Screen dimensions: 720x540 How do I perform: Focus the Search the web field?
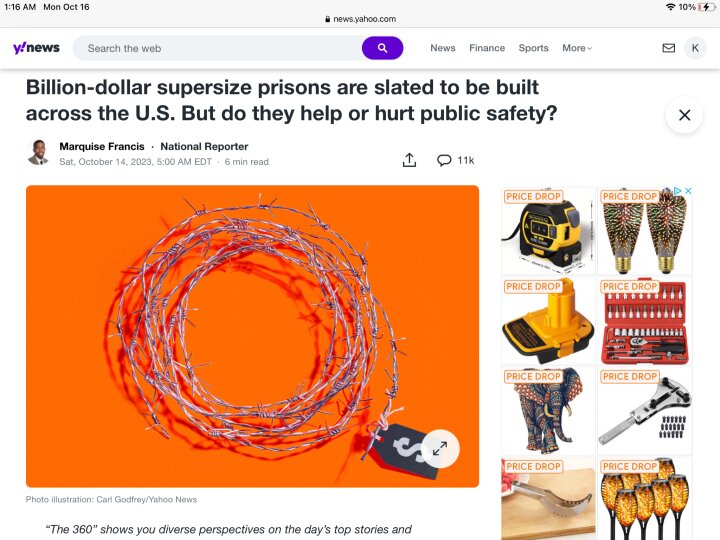coord(218,48)
